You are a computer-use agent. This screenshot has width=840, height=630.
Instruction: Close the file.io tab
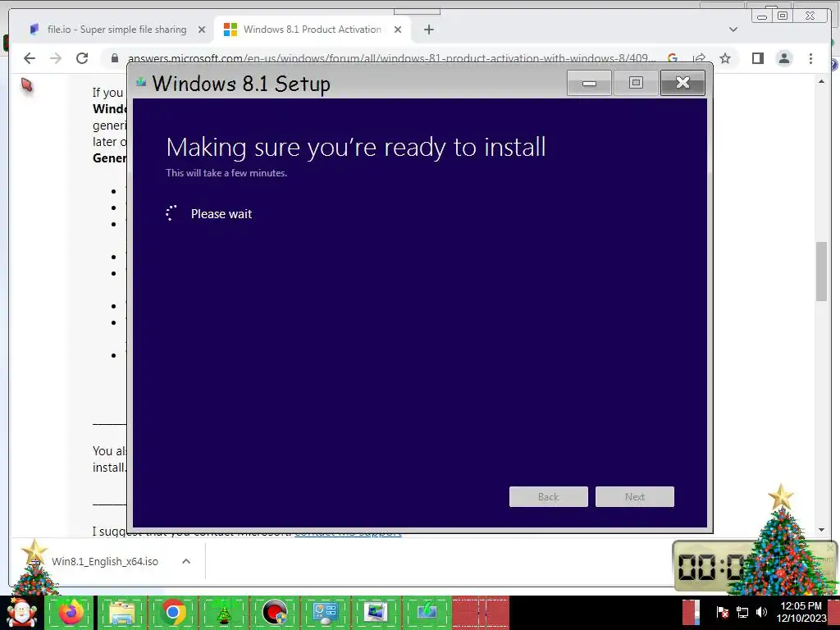coord(202,30)
